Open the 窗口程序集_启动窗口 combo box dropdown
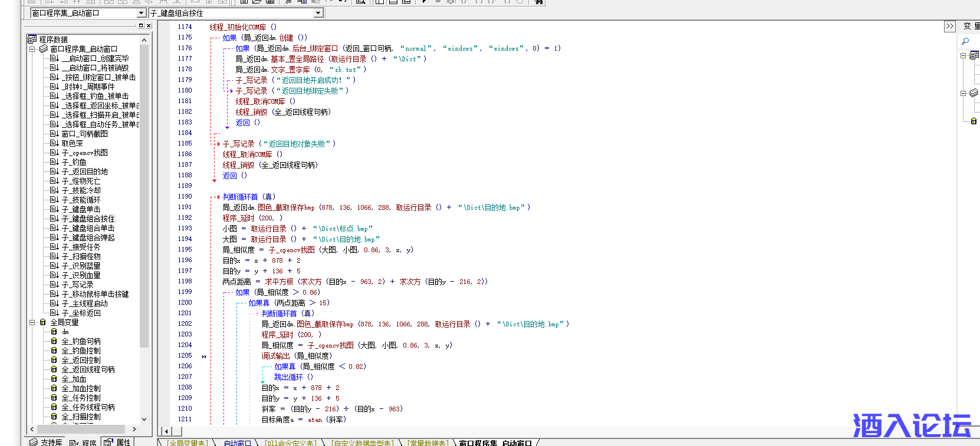The image size is (980, 446). tap(141, 13)
